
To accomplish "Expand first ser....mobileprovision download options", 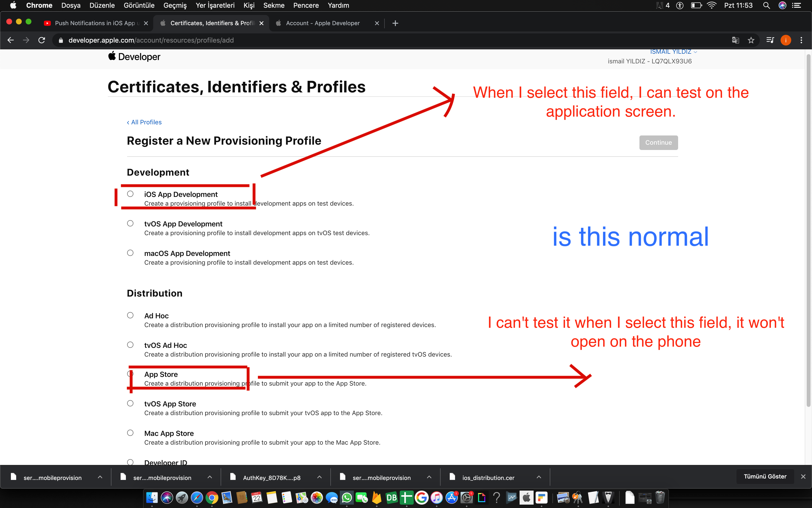I will pos(100,477).
